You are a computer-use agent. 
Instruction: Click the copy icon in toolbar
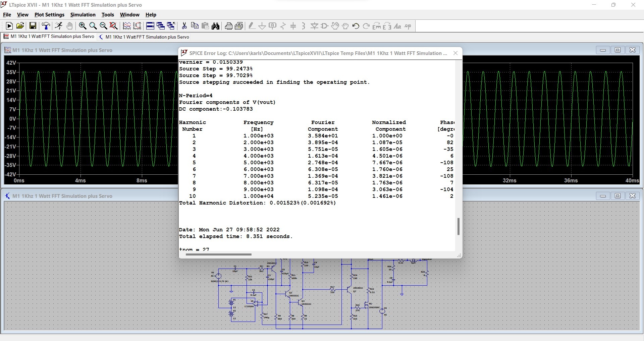(195, 26)
